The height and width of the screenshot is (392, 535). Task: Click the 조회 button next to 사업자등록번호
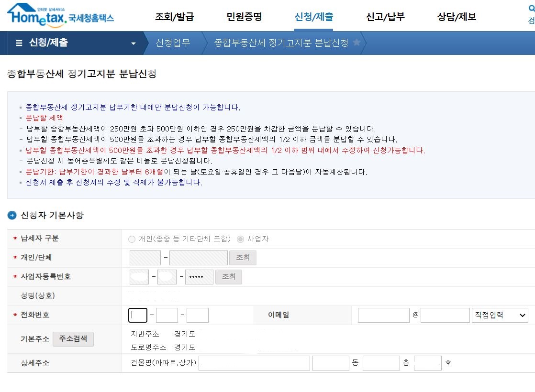tap(229, 276)
